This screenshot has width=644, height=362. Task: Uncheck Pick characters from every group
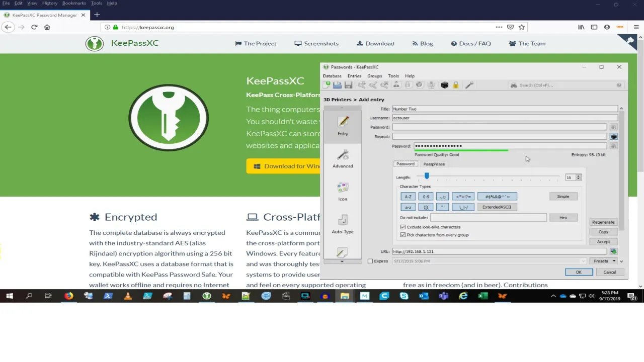403,235
